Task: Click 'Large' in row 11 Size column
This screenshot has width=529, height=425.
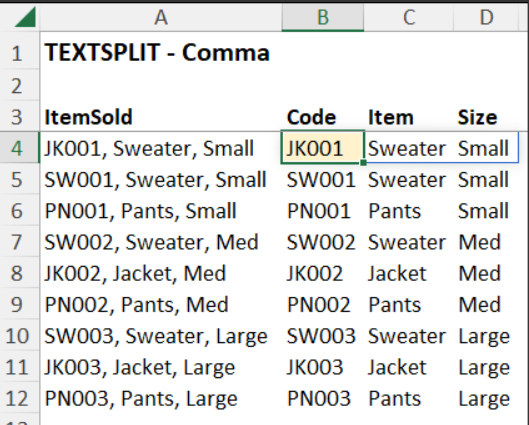Action: point(486,367)
